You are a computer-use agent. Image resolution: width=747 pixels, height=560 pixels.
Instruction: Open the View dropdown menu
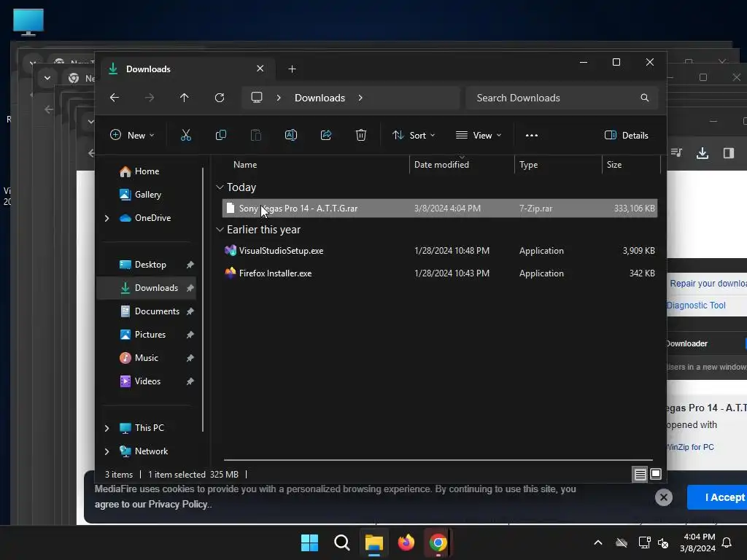pyautogui.click(x=479, y=135)
